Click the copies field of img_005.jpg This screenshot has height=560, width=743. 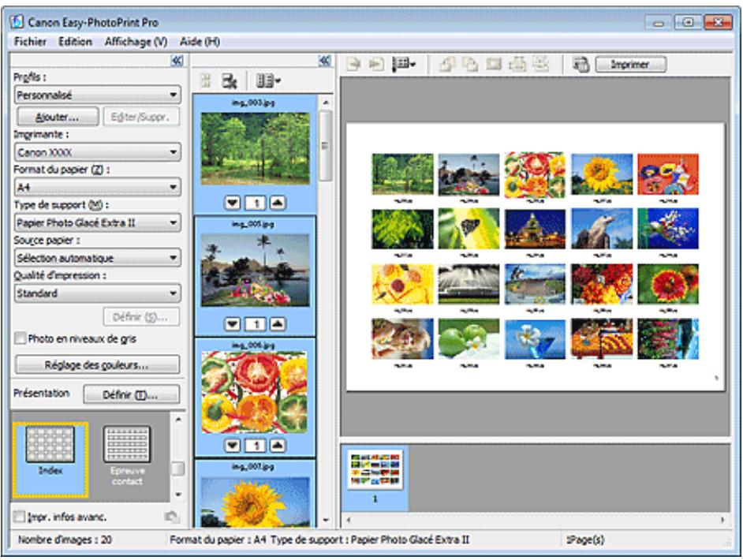click(256, 324)
